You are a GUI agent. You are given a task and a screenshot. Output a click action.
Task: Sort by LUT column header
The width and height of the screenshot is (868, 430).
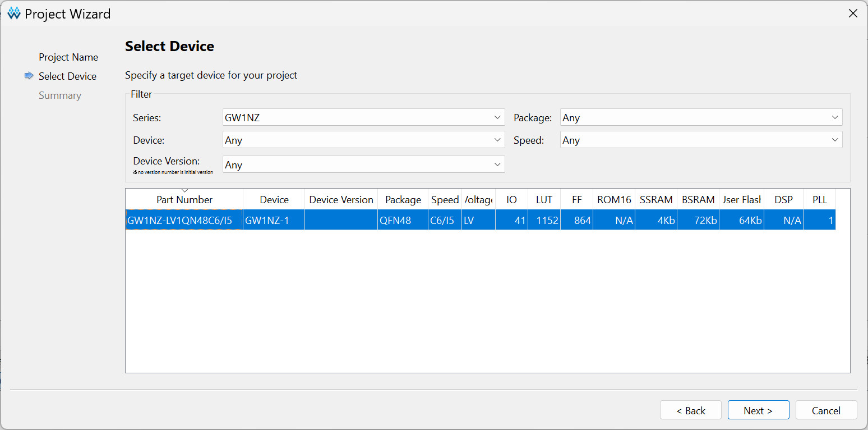pyautogui.click(x=544, y=199)
